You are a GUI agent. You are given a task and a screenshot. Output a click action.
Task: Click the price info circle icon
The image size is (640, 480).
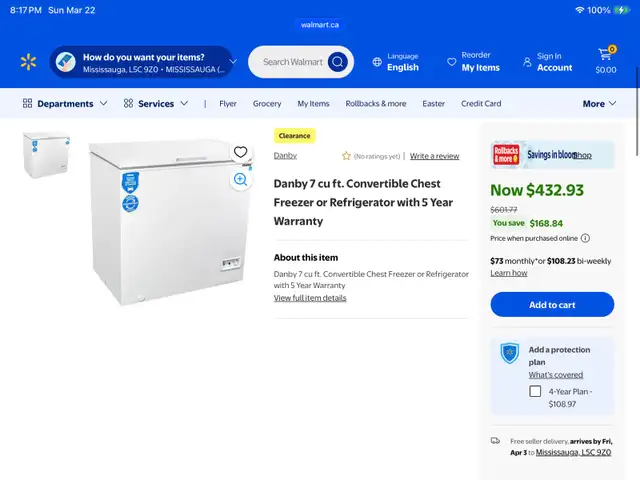[585, 238]
